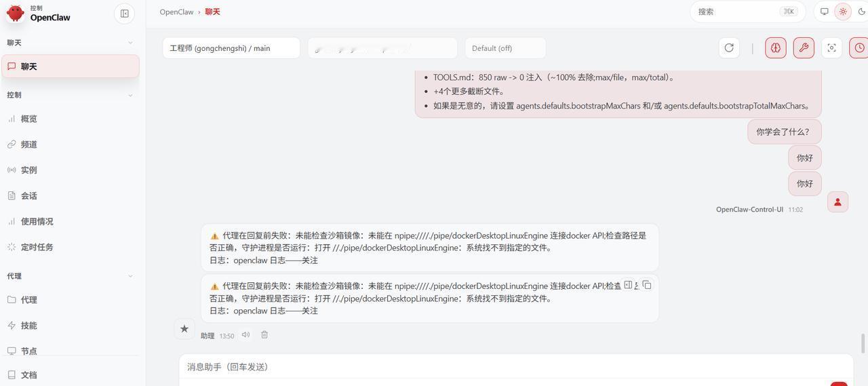Viewport: 868px width, 386px height.
Task: Open the 概览 overview sidebar item
Action: pos(71,119)
